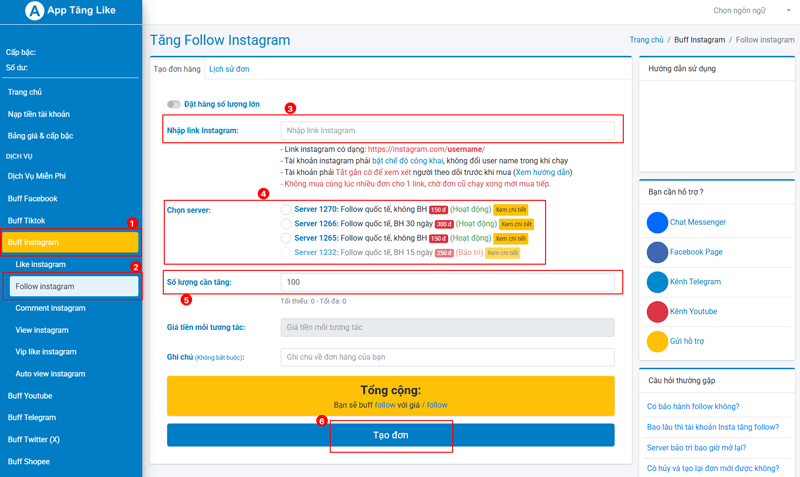Screen dimensions: 800x477
Task: Expand the Buff Shopee menu
Action: (29, 462)
